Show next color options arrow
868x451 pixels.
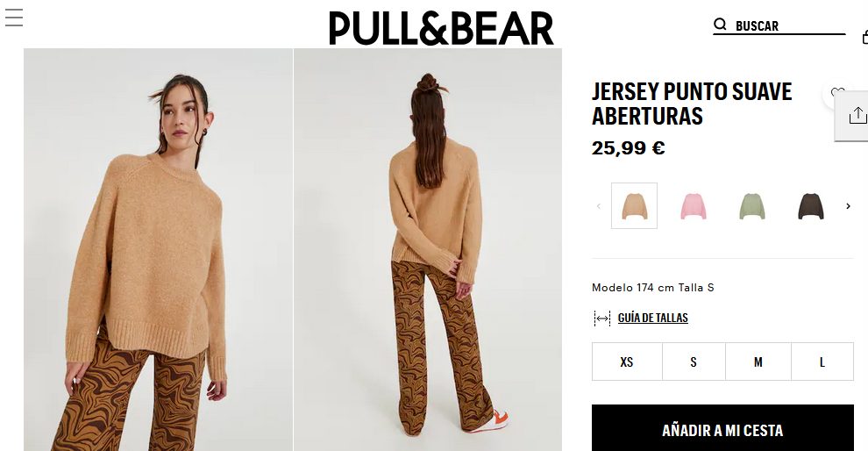pos(848,206)
